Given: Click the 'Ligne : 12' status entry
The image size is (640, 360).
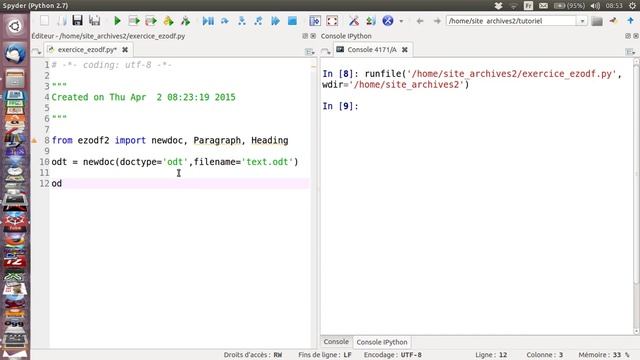Looking at the screenshot, I should 491,355.
